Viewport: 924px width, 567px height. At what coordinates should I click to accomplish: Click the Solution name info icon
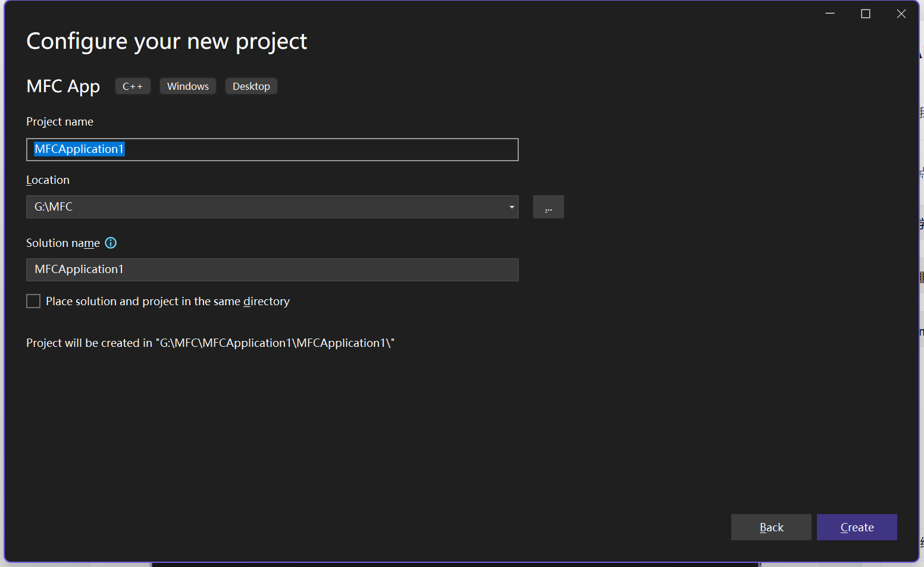[x=111, y=243]
